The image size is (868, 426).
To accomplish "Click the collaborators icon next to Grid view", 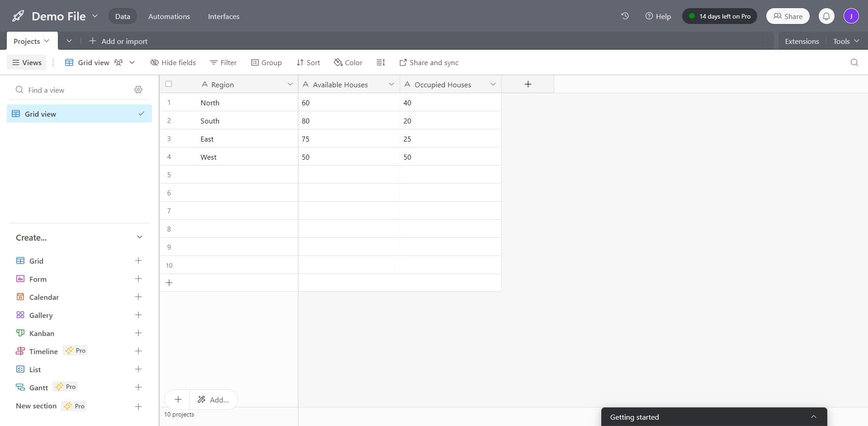I will click(118, 62).
